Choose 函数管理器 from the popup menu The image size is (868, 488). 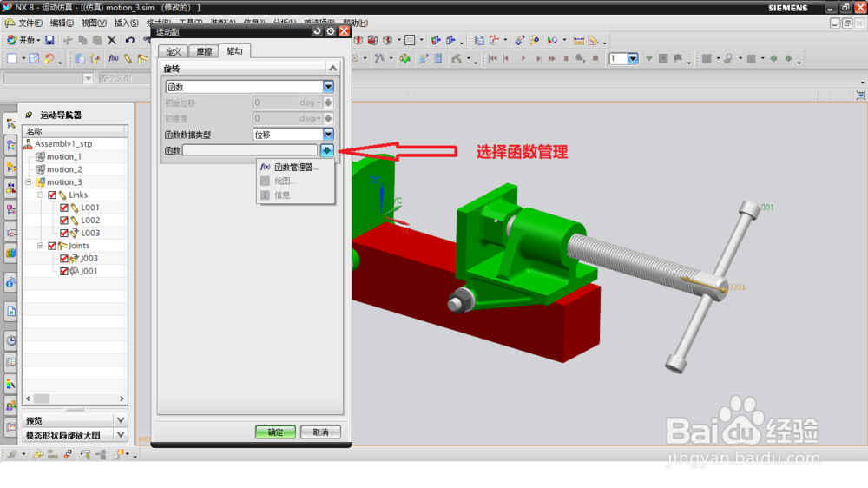click(x=296, y=168)
